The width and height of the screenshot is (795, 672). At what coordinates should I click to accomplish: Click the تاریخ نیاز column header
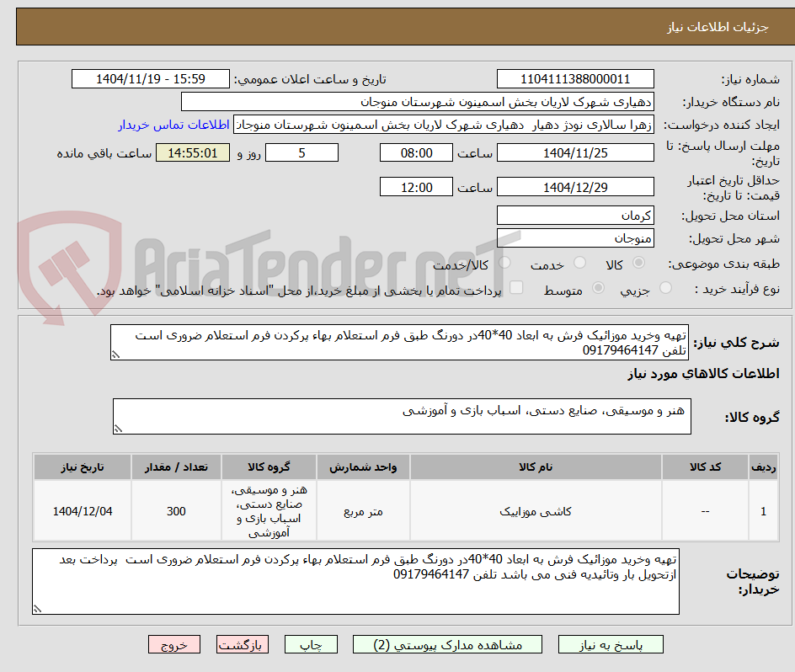click(x=83, y=467)
